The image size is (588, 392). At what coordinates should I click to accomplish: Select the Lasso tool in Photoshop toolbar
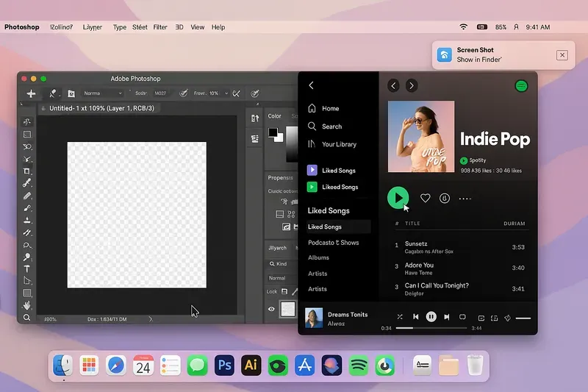27,146
